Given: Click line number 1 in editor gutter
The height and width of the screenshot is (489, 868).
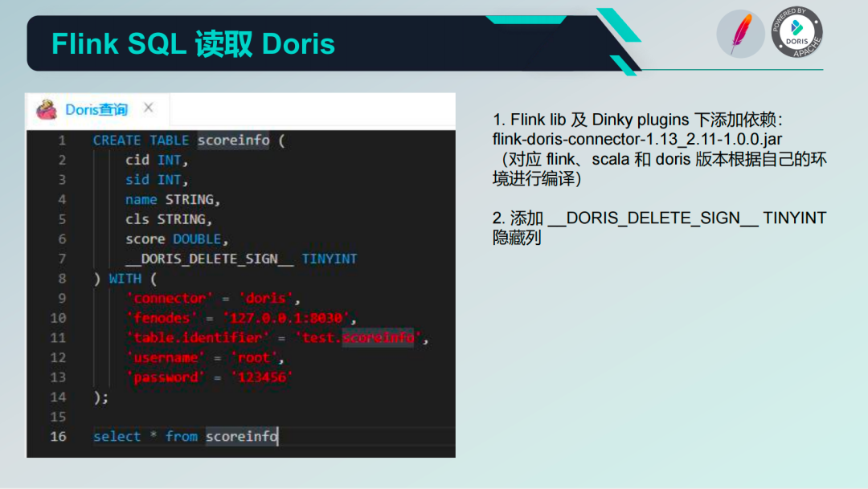Looking at the screenshot, I should pyautogui.click(x=62, y=141).
